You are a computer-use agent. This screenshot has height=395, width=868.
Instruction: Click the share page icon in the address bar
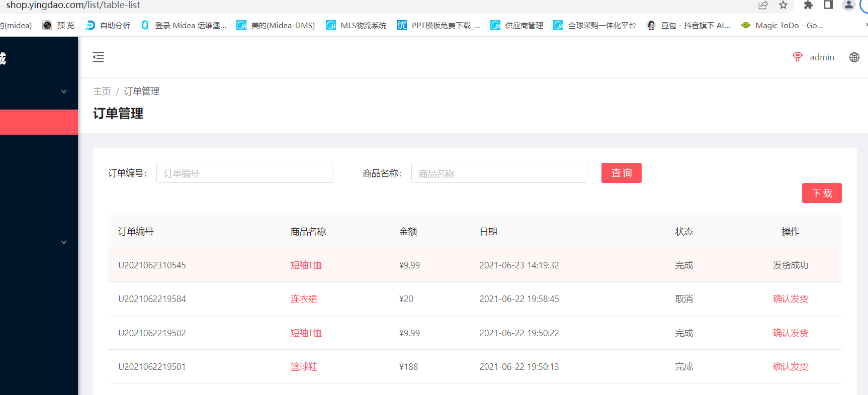pyautogui.click(x=763, y=5)
